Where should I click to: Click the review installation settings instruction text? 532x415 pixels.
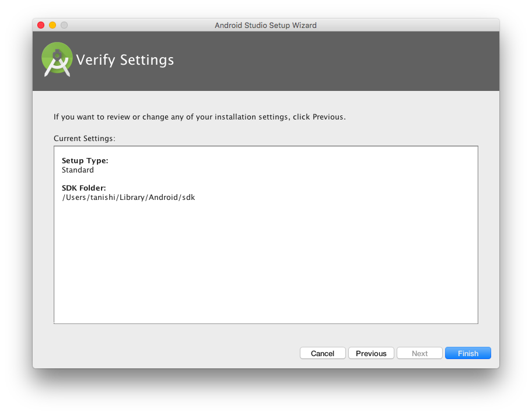point(199,117)
